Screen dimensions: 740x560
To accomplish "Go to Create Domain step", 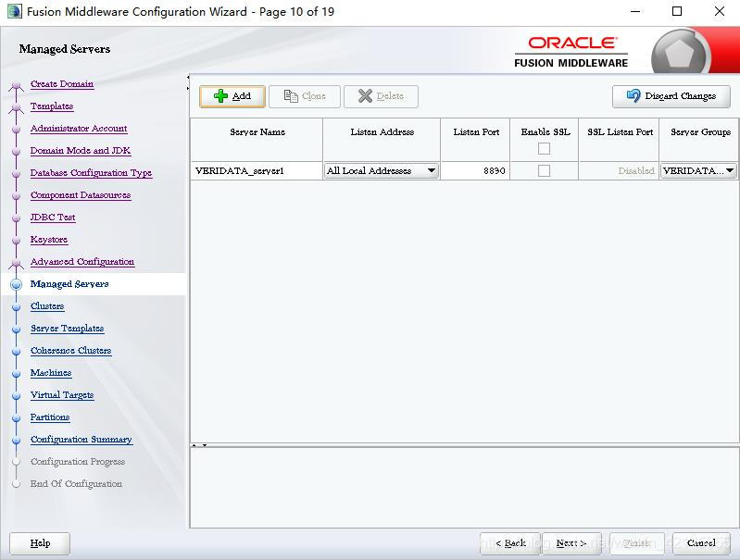I will click(x=62, y=84).
